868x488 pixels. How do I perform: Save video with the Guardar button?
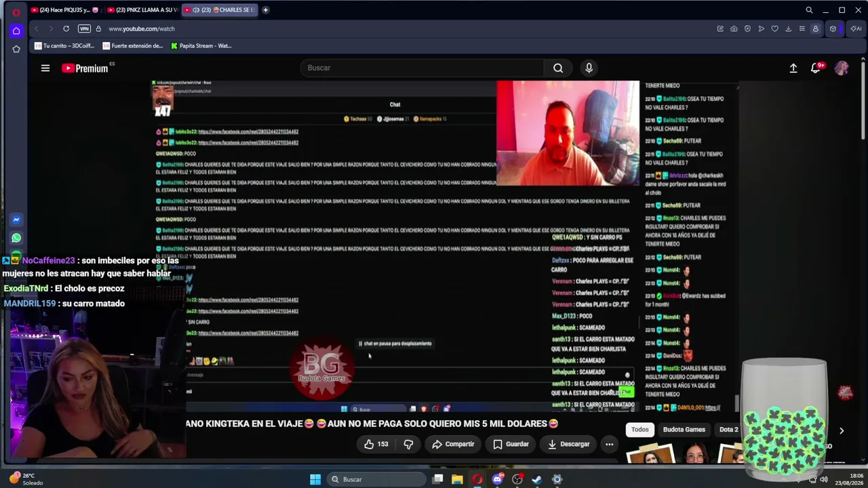tap(511, 444)
